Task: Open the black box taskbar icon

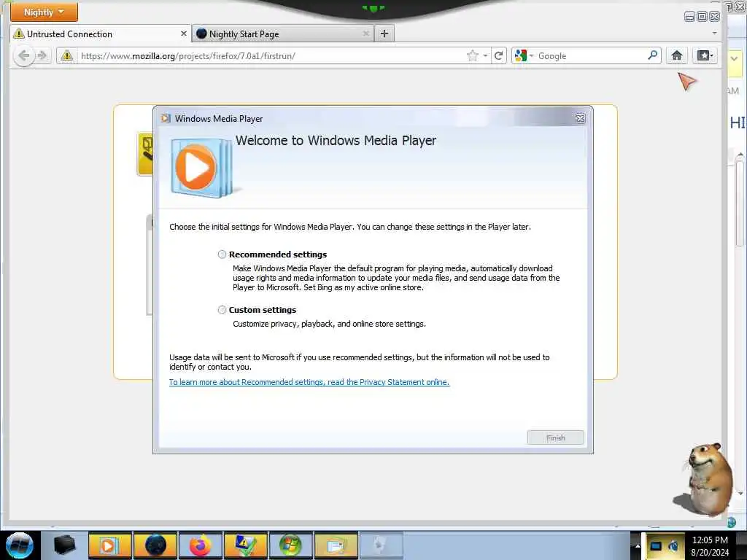Action: click(65, 545)
